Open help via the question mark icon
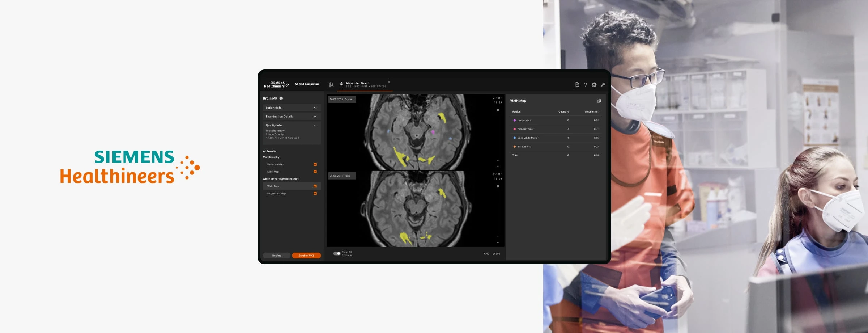The image size is (868, 333). [x=586, y=85]
